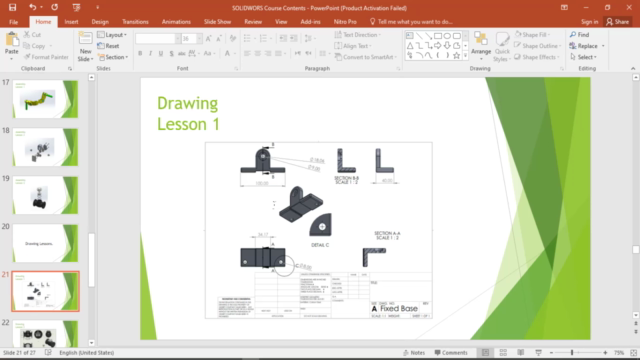Toggle Strikethrough formatting
This screenshot has width=640, height=360.
182,53
